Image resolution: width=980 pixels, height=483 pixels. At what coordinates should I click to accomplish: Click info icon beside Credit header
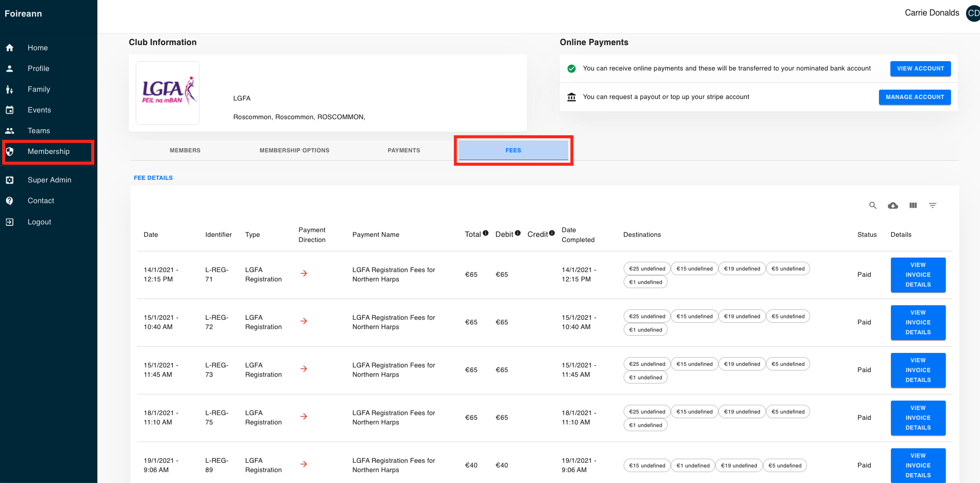pyautogui.click(x=552, y=233)
